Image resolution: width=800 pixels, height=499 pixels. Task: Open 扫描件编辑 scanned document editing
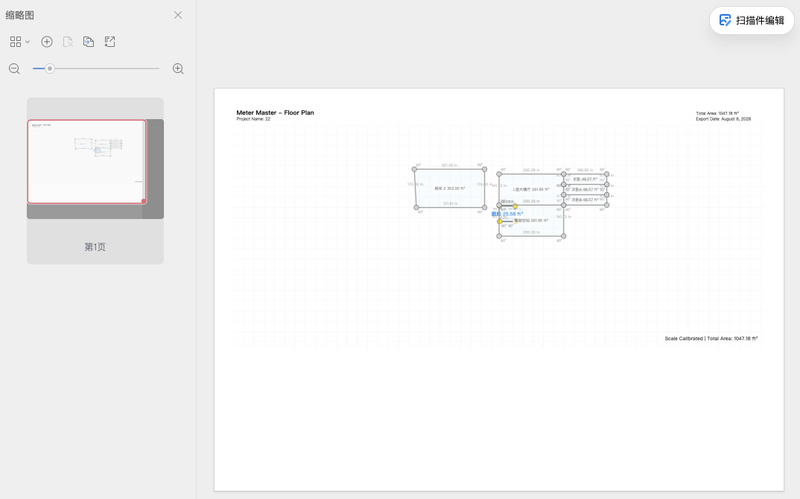[x=752, y=20]
